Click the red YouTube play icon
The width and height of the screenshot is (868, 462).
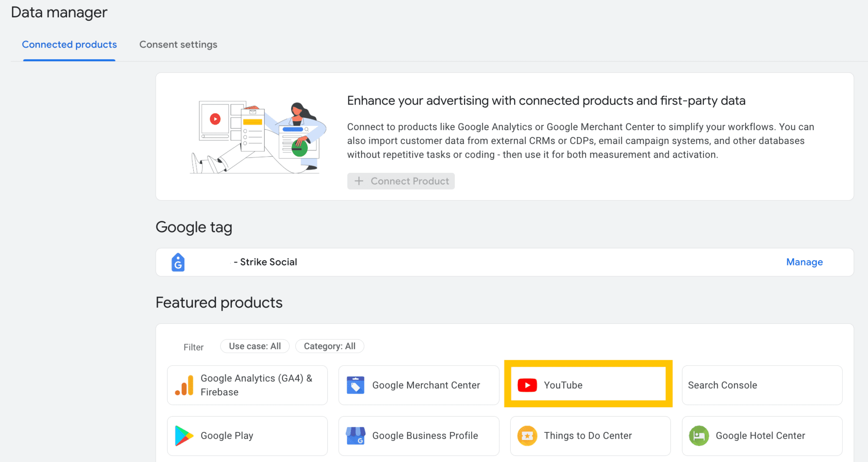pyautogui.click(x=527, y=385)
